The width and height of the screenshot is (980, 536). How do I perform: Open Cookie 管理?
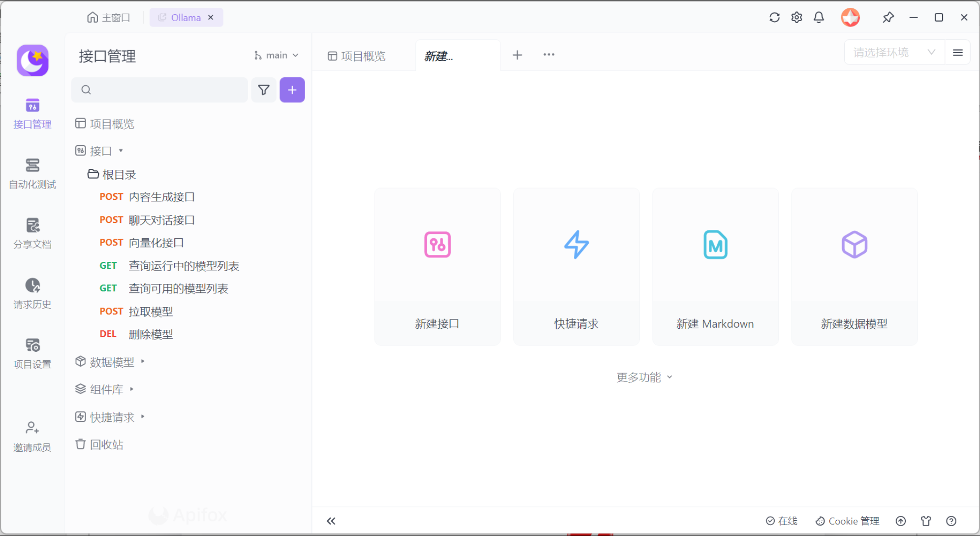coord(848,521)
